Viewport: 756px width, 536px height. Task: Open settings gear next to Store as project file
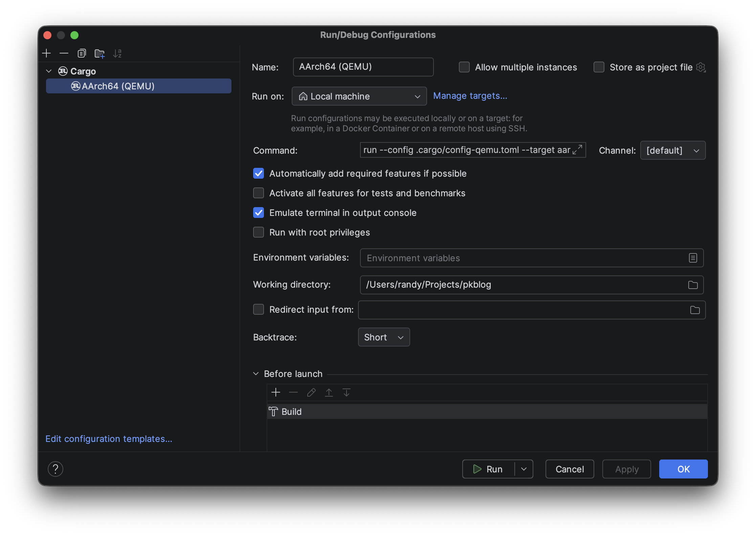pyautogui.click(x=701, y=67)
